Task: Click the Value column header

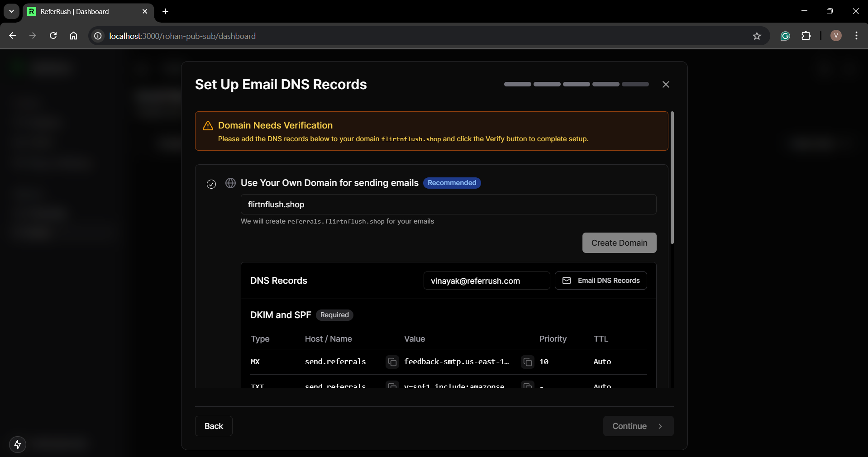Action: click(x=415, y=339)
